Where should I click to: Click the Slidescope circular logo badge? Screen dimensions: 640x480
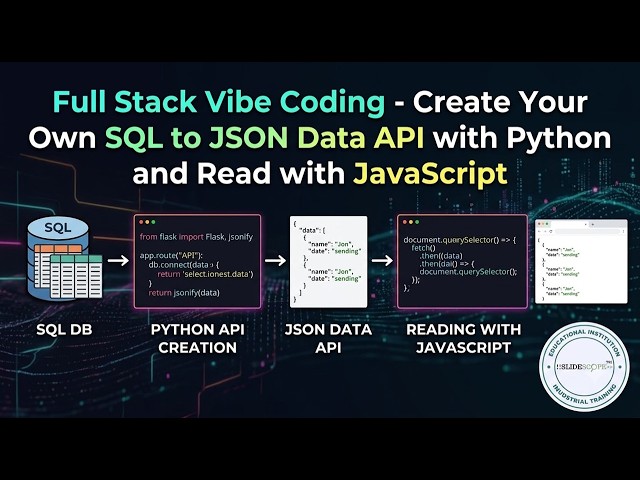pos(584,367)
